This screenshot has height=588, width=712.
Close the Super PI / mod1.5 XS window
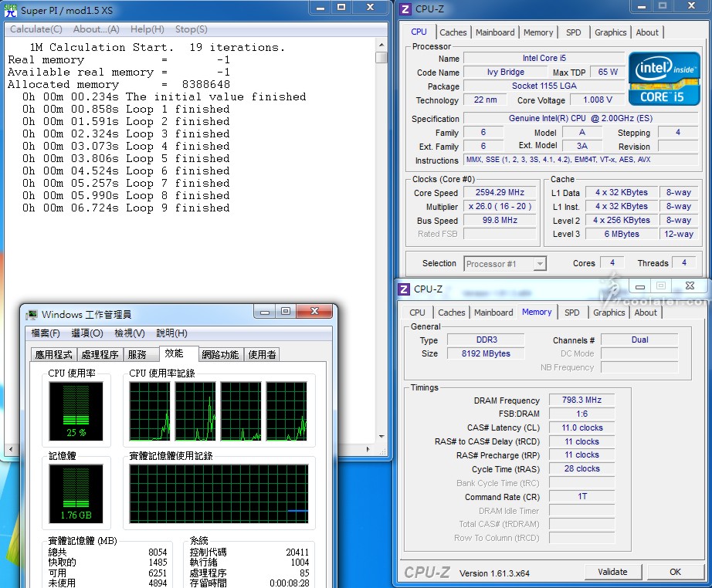tap(370, 7)
